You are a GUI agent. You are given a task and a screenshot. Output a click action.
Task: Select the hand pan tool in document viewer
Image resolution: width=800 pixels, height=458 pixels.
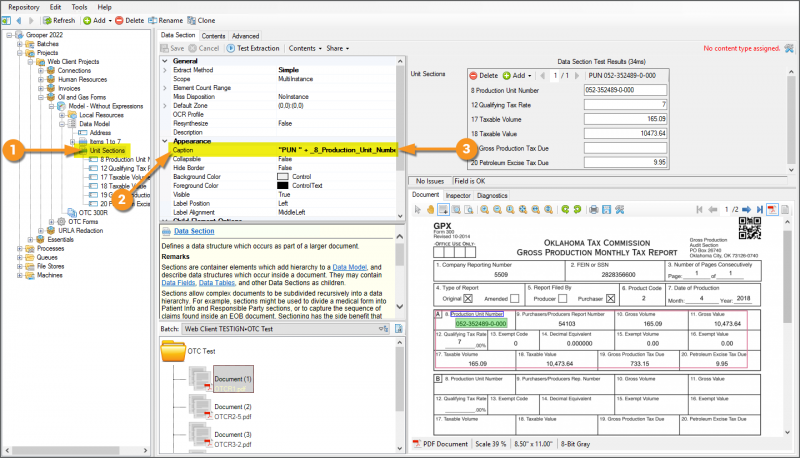click(x=430, y=209)
